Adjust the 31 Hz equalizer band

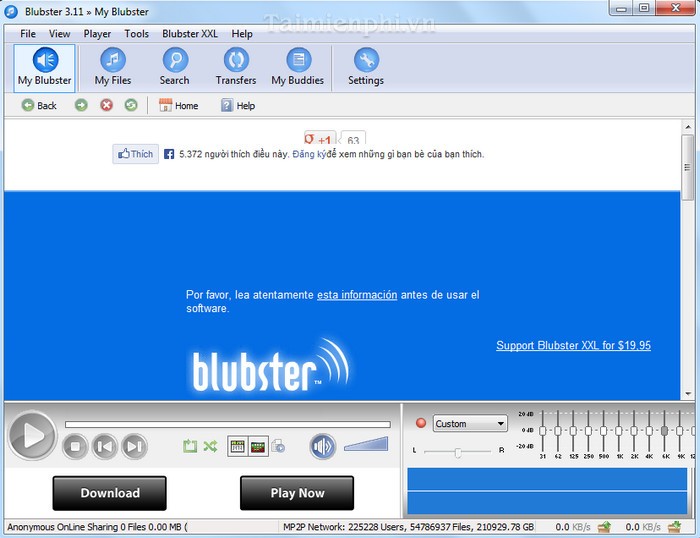[542, 431]
